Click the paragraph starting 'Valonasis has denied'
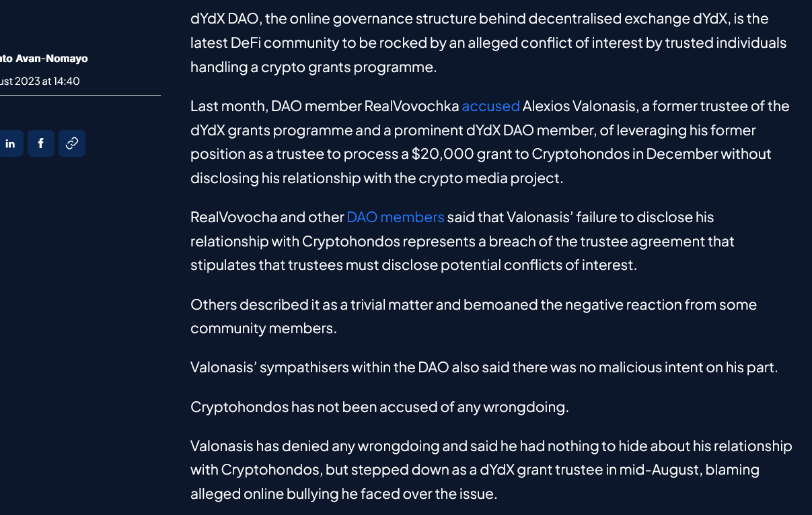Screen dimensions: 812x515 click(491, 470)
